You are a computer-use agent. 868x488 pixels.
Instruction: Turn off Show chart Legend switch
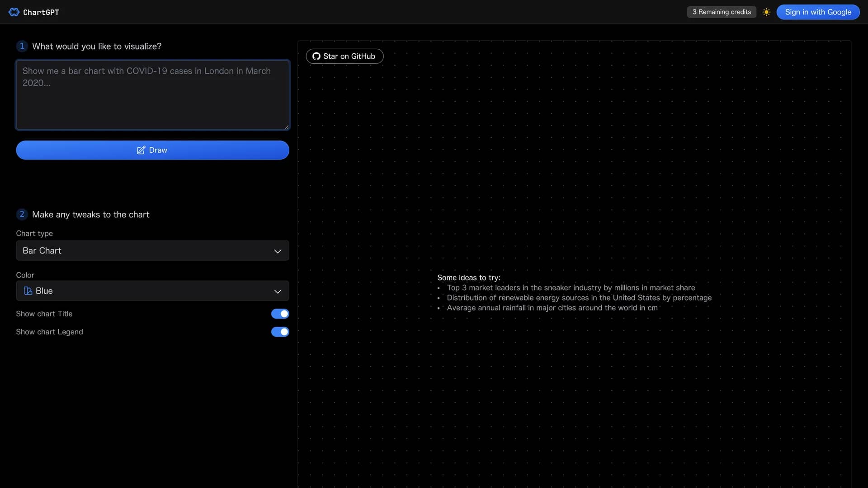280,332
